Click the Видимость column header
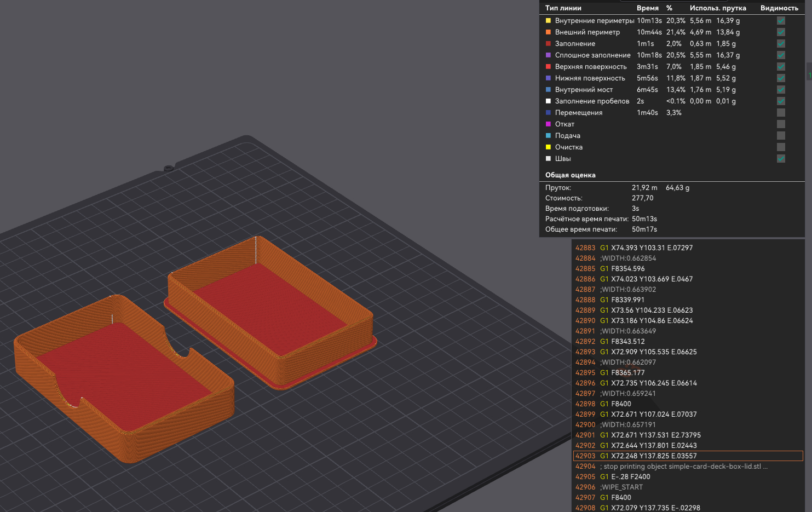Image resolution: width=812 pixels, height=512 pixels. pyautogui.click(x=779, y=8)
